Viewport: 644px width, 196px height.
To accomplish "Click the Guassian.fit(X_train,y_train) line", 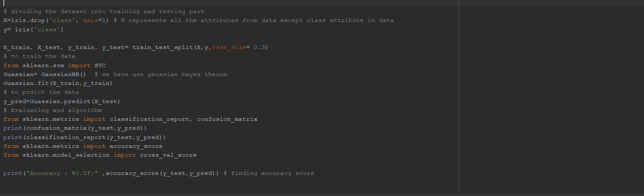I will [x=58, y=83].
